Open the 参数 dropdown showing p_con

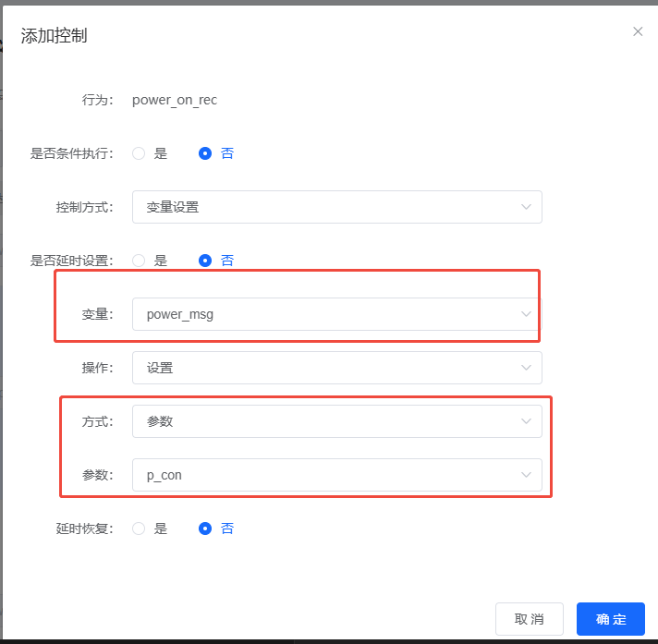337,475
